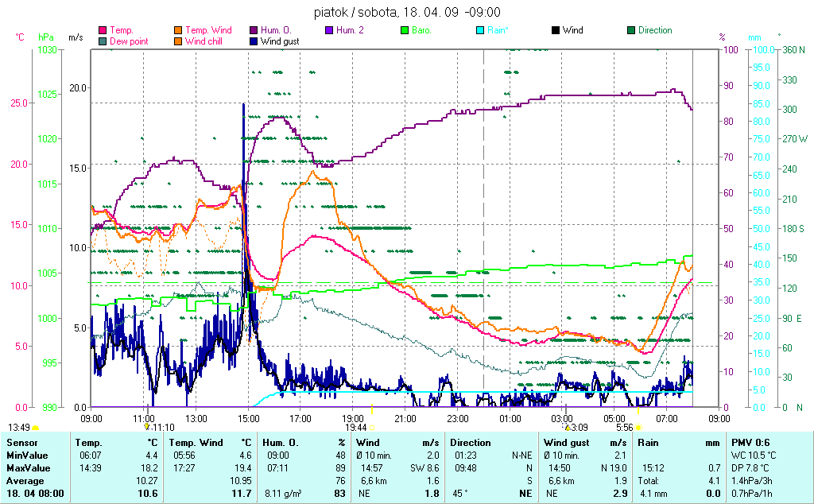Pick the cyan Rain* legend swatch
This screenshot has width=814, height=504.
point(480,30)
